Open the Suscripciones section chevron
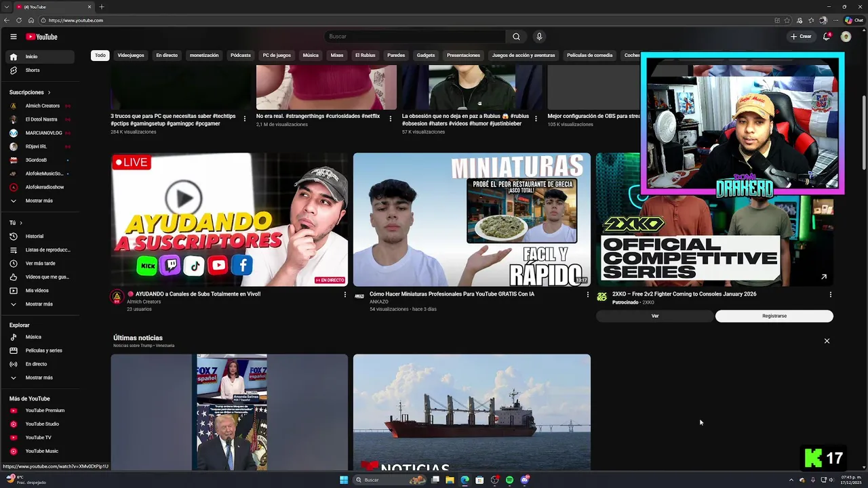The width and height of the screenshot is (868, 488). pos(49,92)
